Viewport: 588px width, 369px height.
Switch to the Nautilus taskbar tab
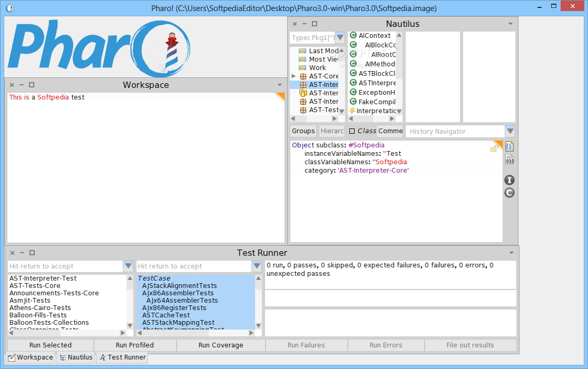[x=76, y=357]
